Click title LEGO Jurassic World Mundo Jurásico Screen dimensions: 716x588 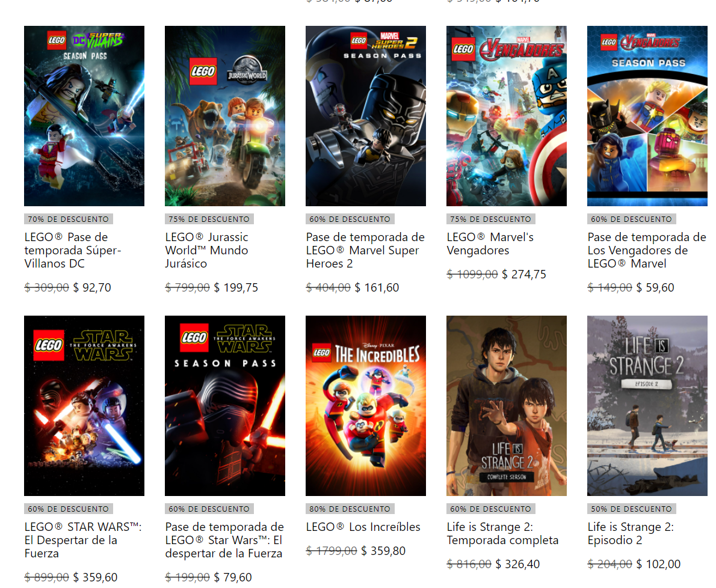point(207,251)
